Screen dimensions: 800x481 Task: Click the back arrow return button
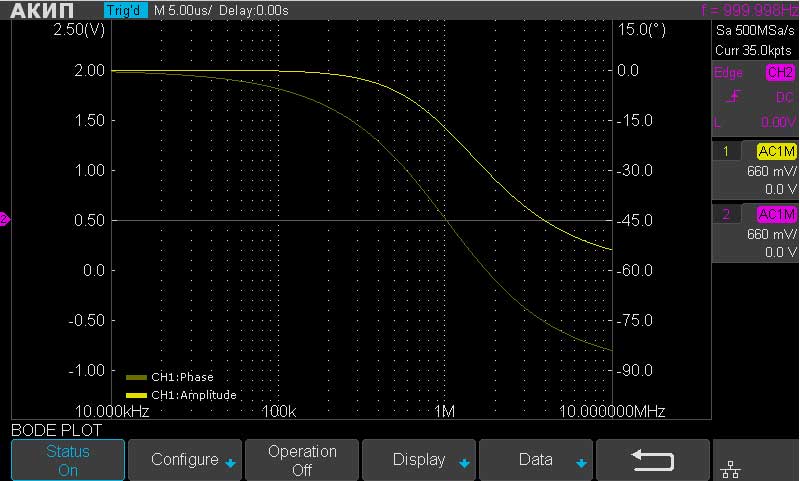tap(653, 460)
